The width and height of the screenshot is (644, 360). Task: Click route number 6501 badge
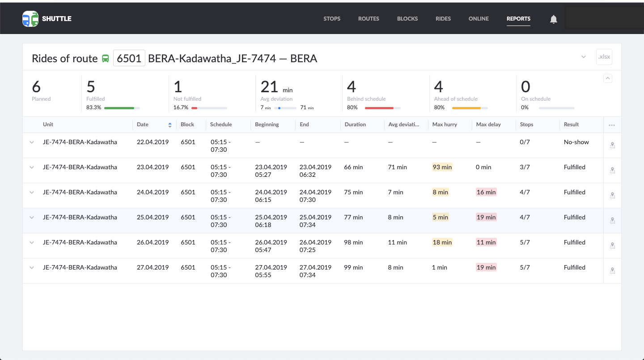pyautogui.click(x=129, y=58)
